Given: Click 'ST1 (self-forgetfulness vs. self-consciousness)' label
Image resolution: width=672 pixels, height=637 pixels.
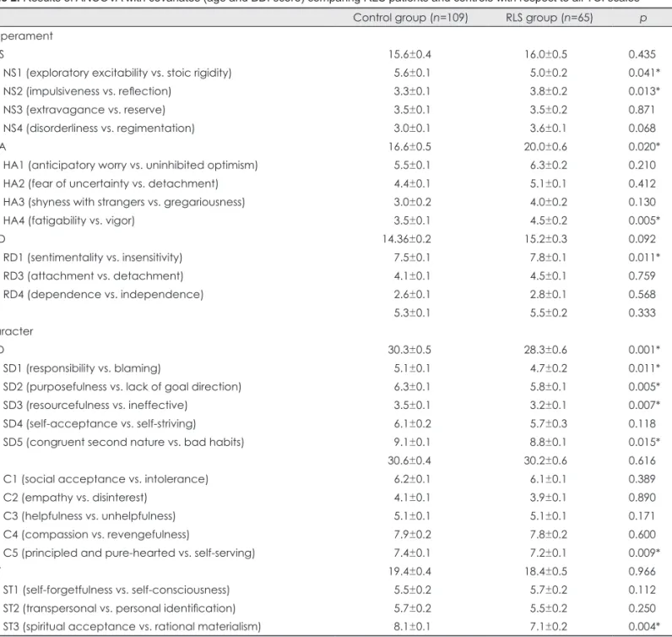Looking at the screenshot, I should click(x=117, y=590).
